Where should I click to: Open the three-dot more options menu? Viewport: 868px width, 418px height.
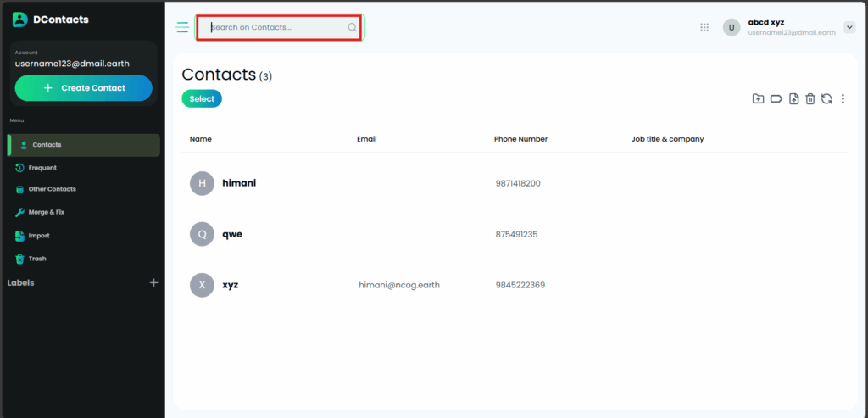[843, 99]
